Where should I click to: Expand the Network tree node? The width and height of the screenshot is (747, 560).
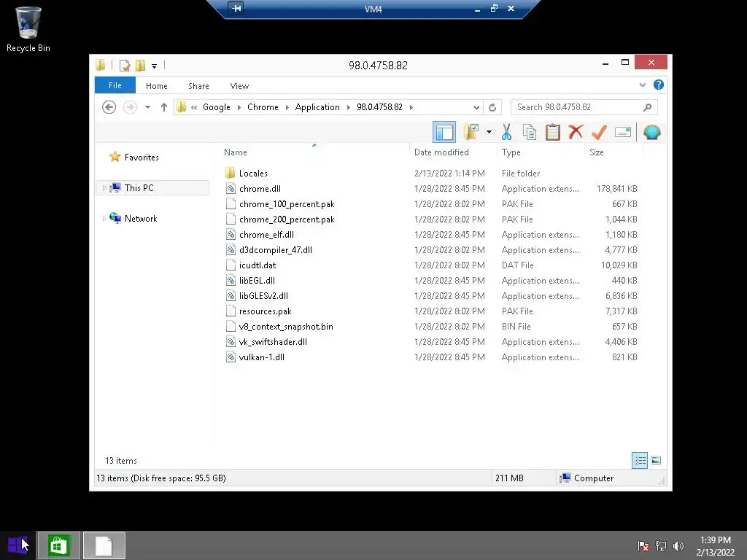(104, 218)
